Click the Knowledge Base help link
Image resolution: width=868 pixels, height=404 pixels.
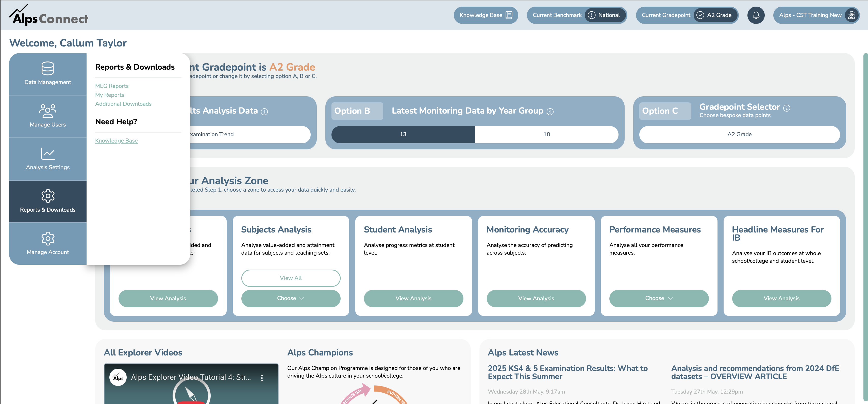pyautogui.click(x=116, y=141)
